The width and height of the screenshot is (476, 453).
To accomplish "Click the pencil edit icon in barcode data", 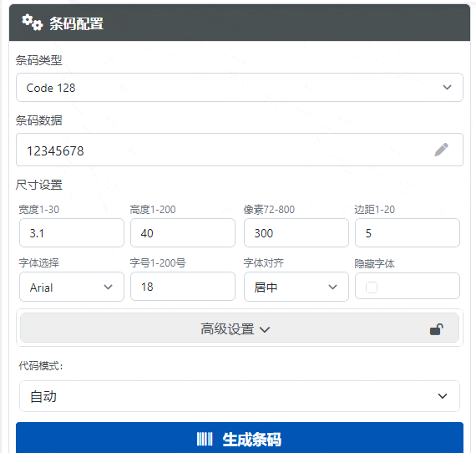I will [441, 150].
